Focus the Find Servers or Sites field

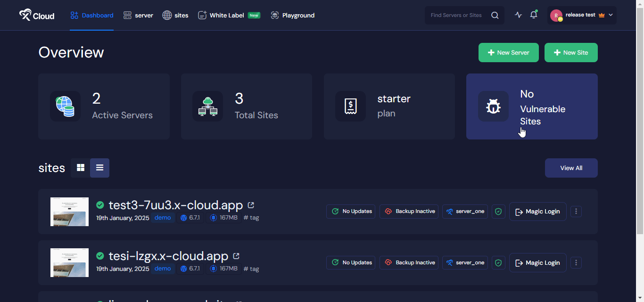(456, 15)
